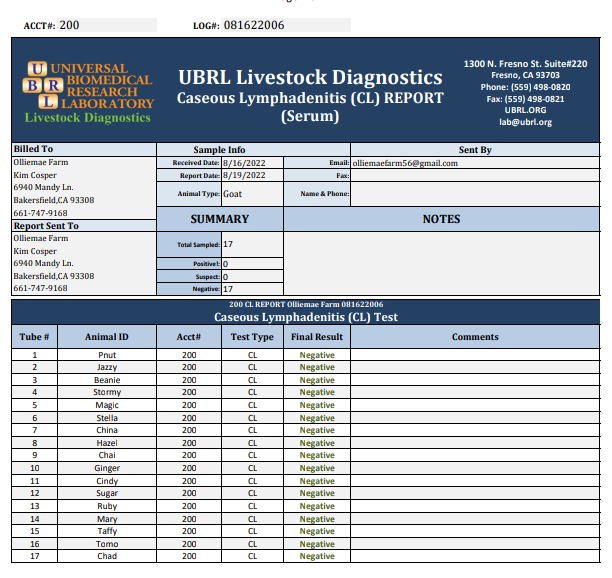Screen dimensions: 612x578
Task: Select animal ID Pnut in the table
Action: click(x=107, y=355)
